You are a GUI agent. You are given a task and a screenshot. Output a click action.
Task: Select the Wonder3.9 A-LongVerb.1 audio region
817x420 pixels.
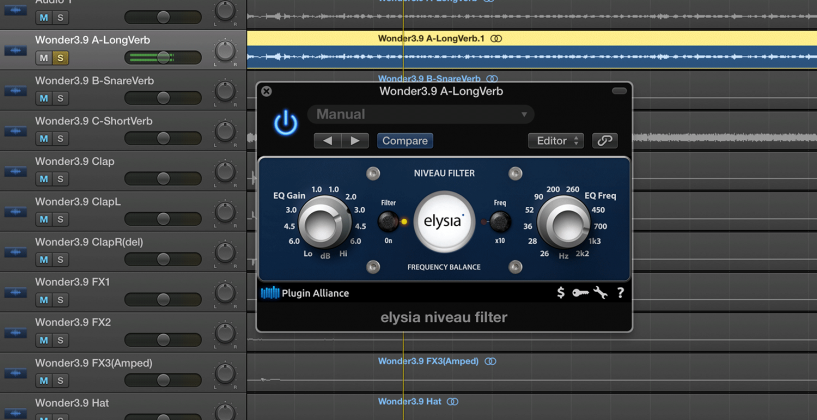(x=531, y=50)
